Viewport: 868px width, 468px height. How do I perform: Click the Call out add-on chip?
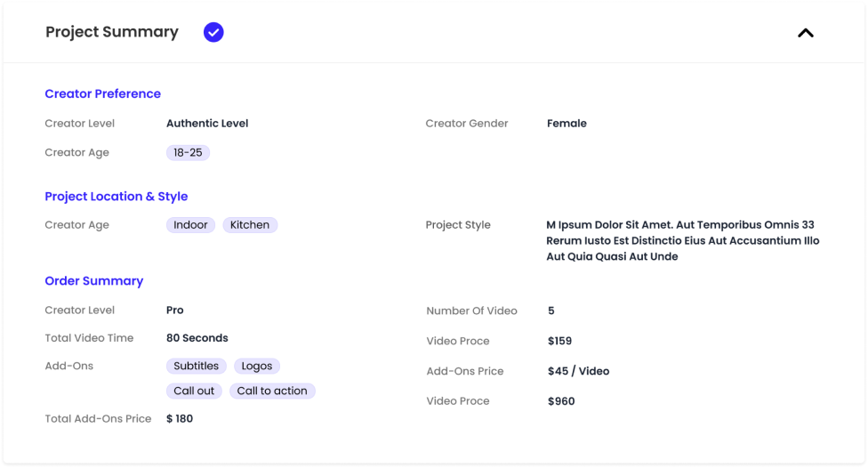(194, 391)
